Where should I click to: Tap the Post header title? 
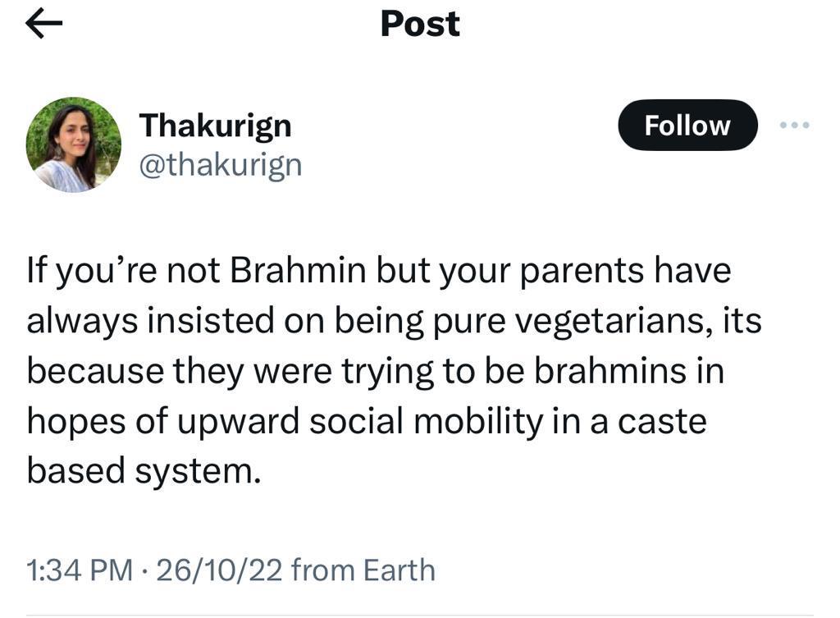point(420,25)
